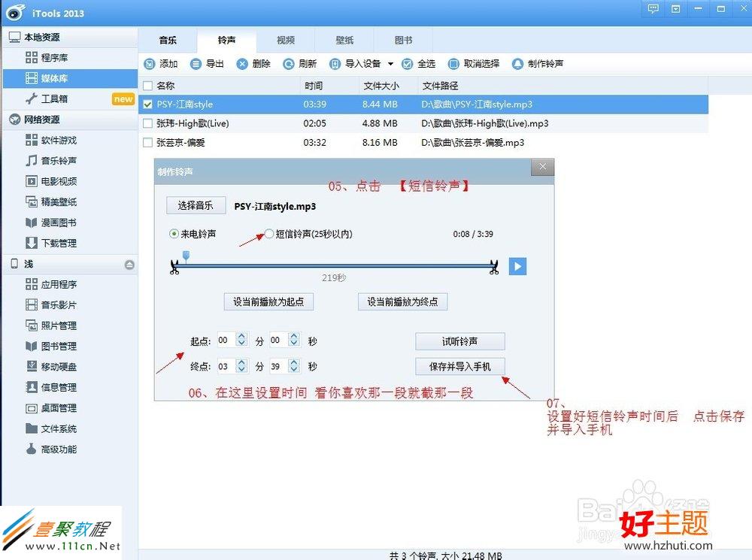This screenshot has width=752, height=560.
Task: Select 来电铃声 radio button
Action: coord(174,234)
